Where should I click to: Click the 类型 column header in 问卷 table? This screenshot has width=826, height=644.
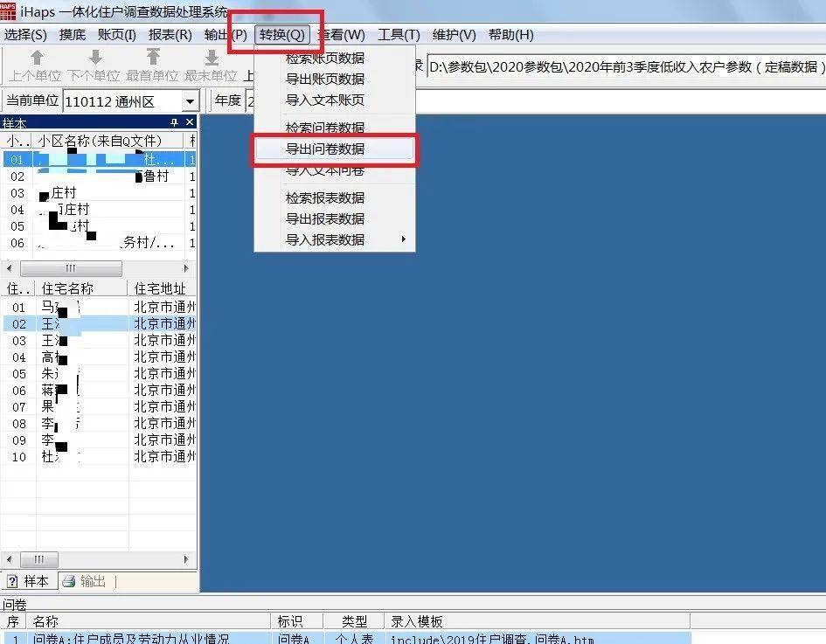(354, 621)
